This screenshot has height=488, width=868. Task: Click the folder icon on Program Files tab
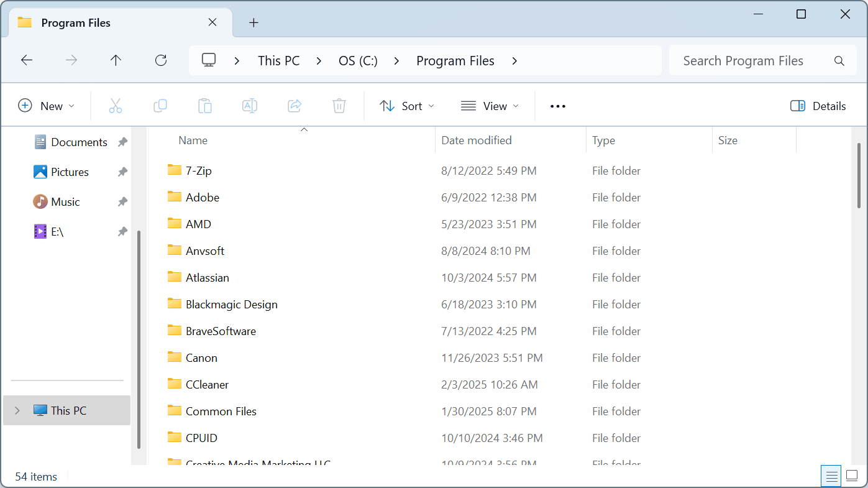coord(24,22)
